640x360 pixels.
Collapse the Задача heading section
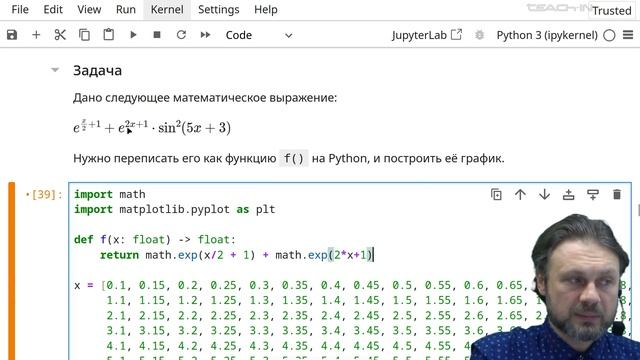click(x=55, y=70)
